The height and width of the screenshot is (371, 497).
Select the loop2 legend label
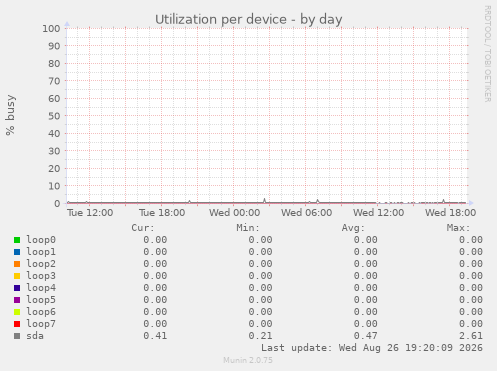pyautogui.click(x=41, y=264)
